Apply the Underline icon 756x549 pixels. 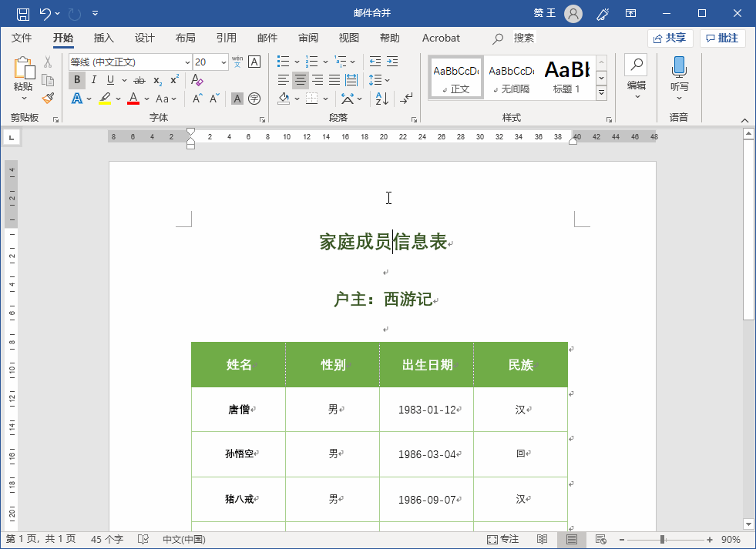coord(111,79)
